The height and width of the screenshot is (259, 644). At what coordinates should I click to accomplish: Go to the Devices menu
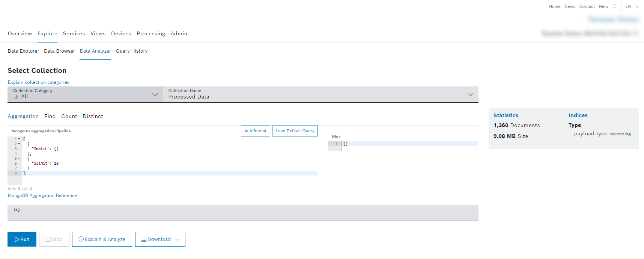tap(121, 33)
